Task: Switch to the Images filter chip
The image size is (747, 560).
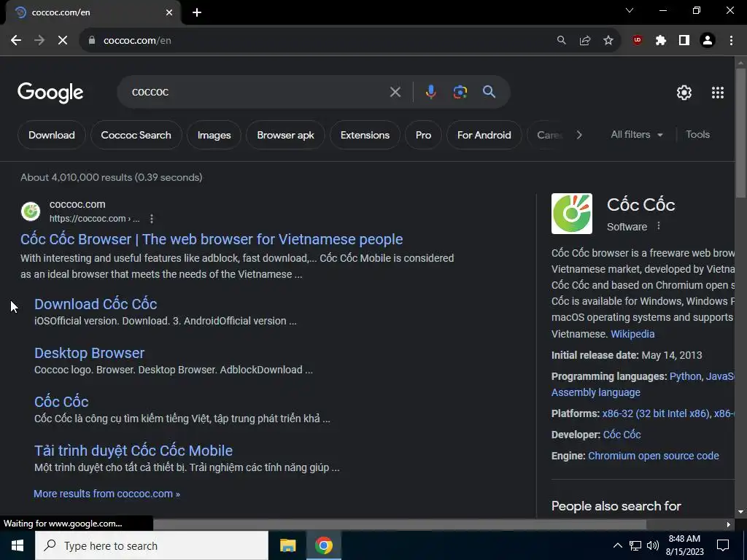Action: (214, 135)
